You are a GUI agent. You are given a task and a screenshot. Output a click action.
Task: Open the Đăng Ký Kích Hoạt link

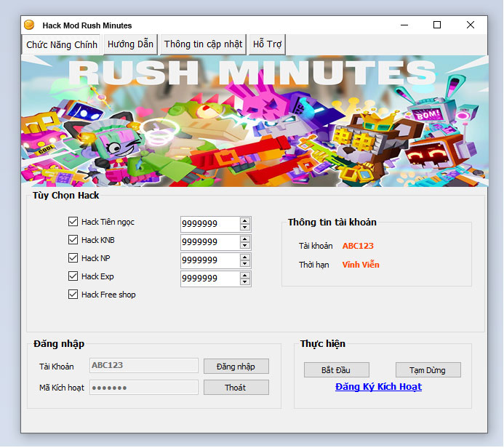[x=378, y=387]
